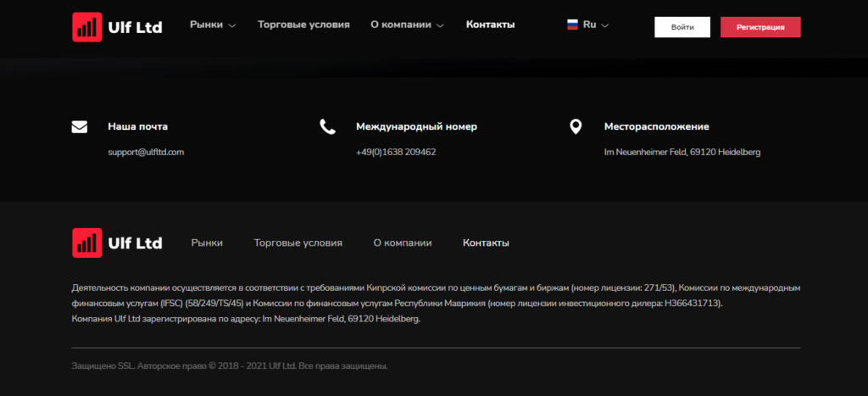
Task: Open the Ru language selector
Action: (x=588, y=25)
